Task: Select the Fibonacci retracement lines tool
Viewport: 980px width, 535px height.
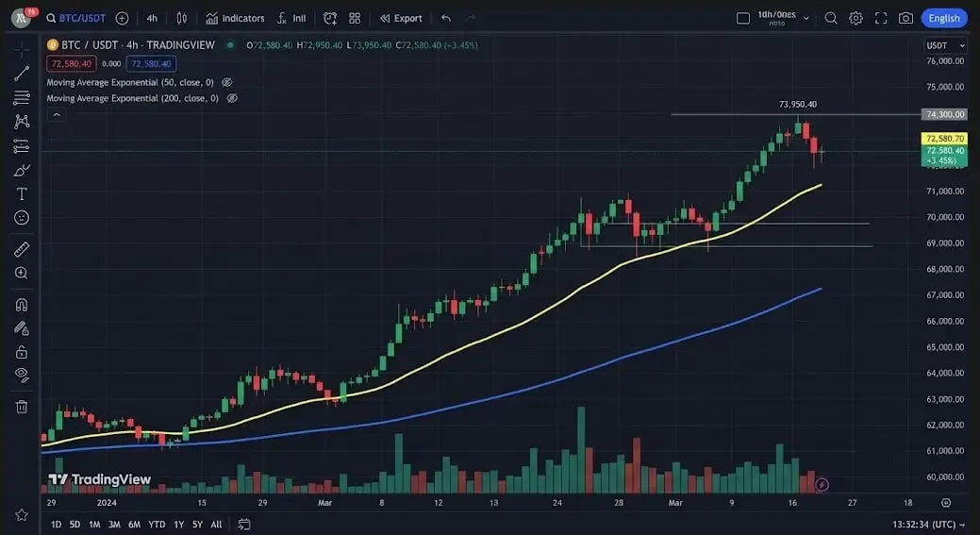Action: (x=22, y=97)
